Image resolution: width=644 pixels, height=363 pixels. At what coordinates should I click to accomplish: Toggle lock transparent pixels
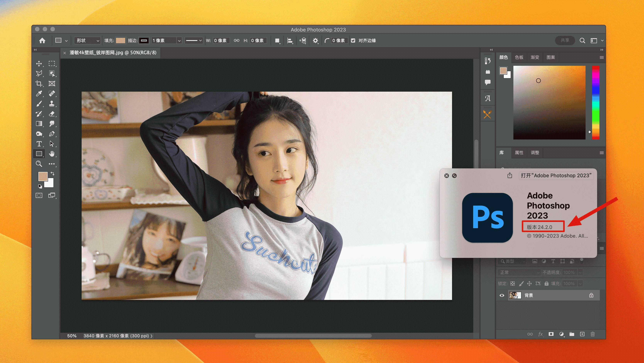point(512,284)
